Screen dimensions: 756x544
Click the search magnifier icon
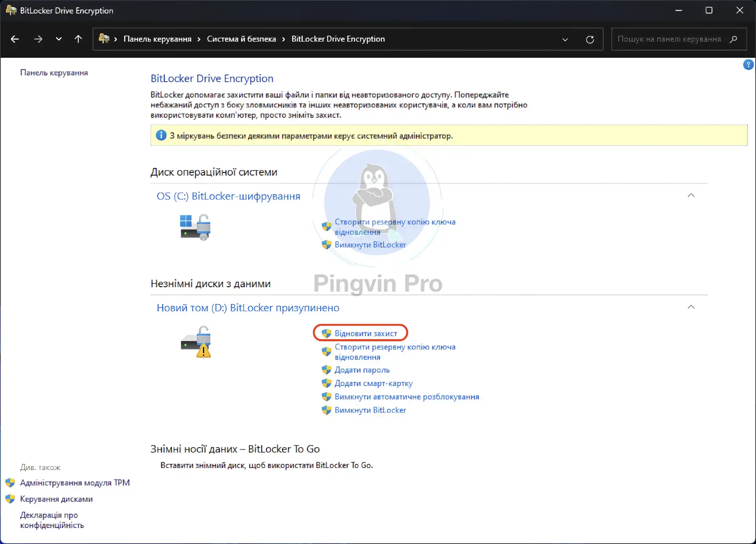[733, 39]
